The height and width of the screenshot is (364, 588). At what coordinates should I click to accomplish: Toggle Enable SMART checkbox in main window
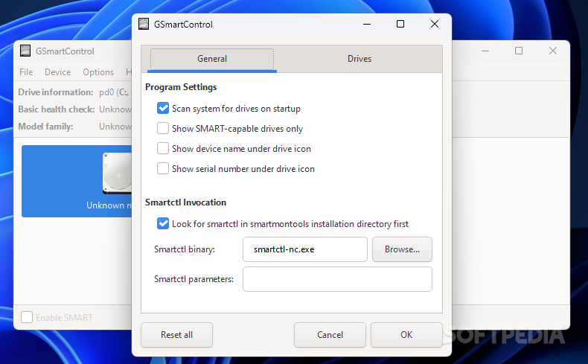(x=27, y=317)
